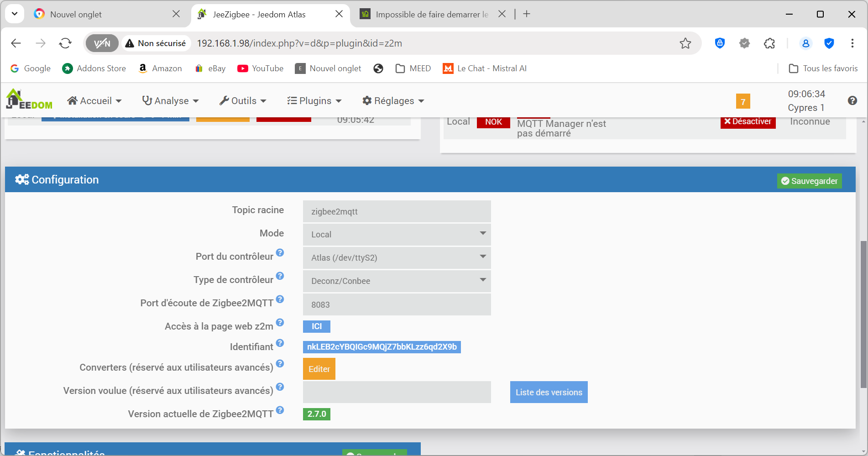Viewport: 868px width, 456px height.
Task: Open the Le Chat - Mistral AI bookmark
Action: tap(485, 68)
